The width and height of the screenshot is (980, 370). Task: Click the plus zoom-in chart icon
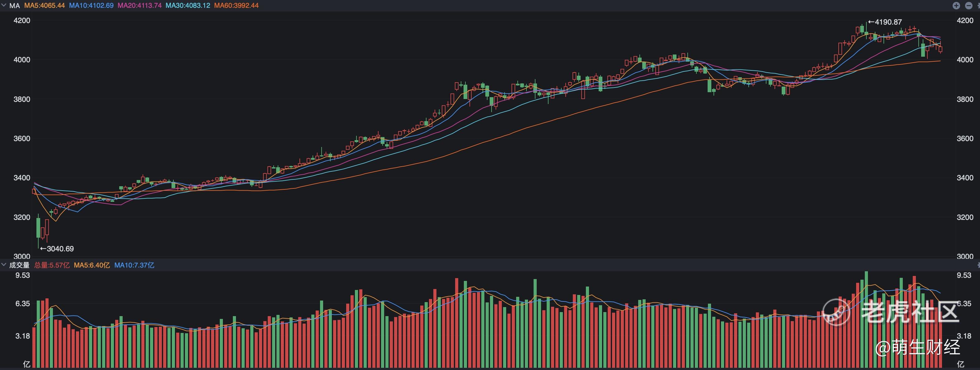[x=956, y=5]
